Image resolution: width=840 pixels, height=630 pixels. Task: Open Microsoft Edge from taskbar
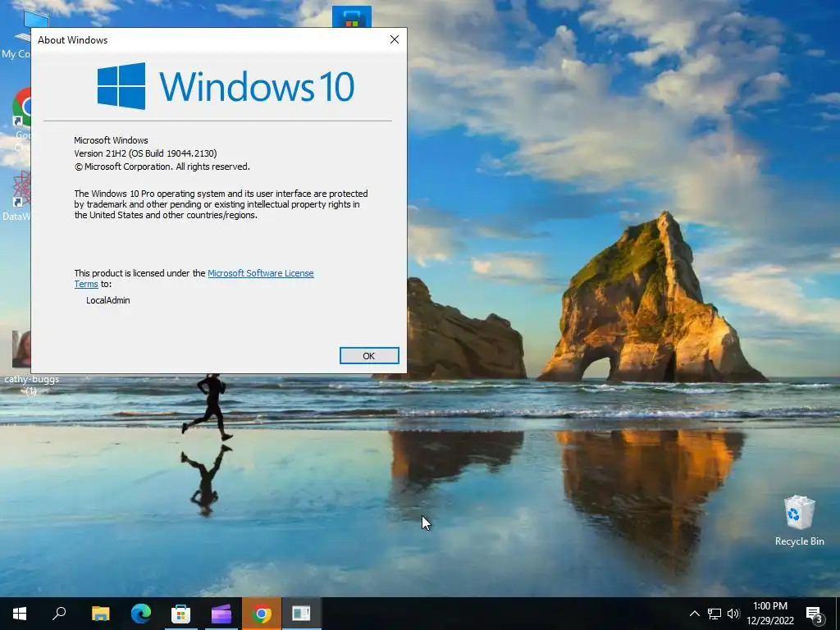[141, 614]
